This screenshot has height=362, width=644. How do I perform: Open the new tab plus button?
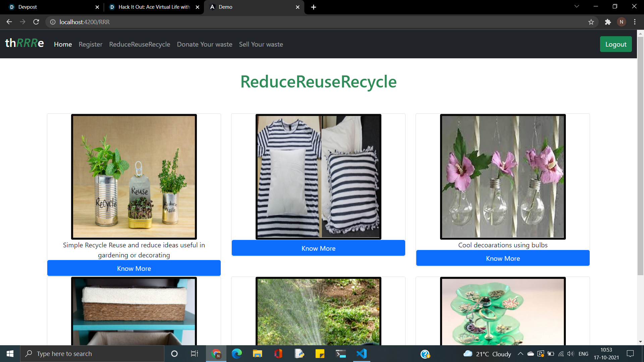coord(314,7)
